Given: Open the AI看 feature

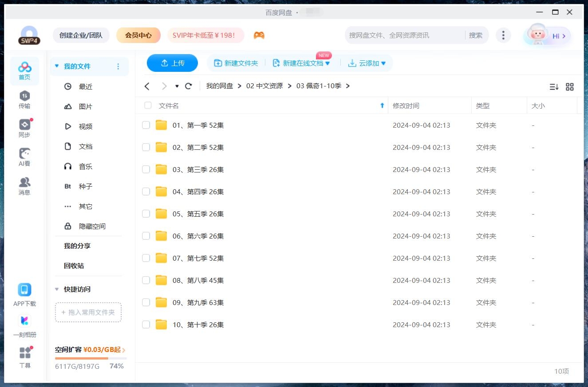Looking at the screenshot, I should (24, 156).
